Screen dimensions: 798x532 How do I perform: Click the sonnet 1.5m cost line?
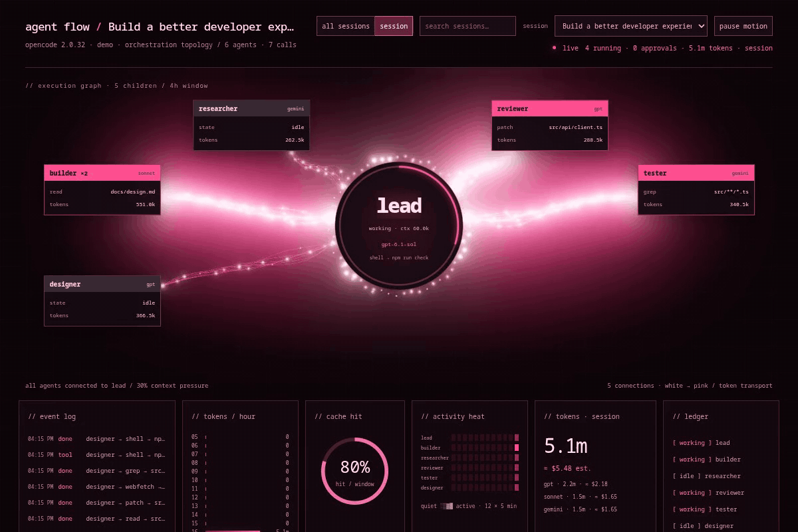pyautogui.click(x=580, y=497)
